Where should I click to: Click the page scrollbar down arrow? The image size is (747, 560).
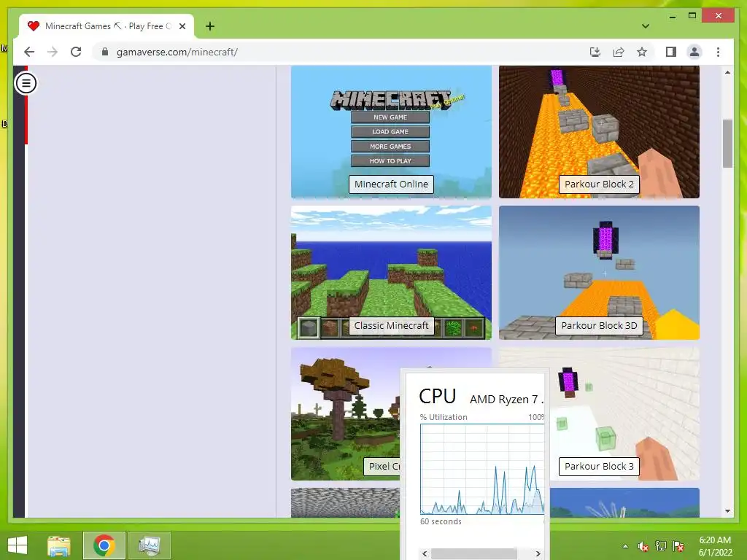pyautogui.click(x=727, y=511)
